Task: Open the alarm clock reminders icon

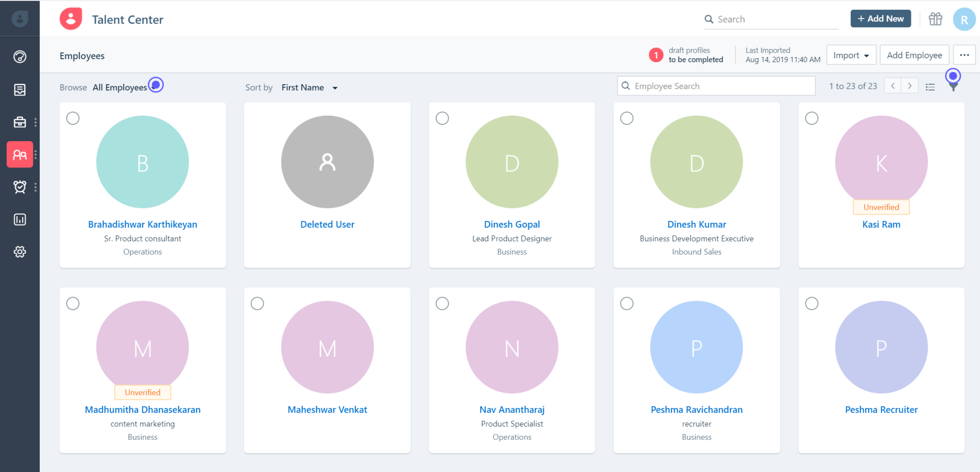Action: pos(20,187)
